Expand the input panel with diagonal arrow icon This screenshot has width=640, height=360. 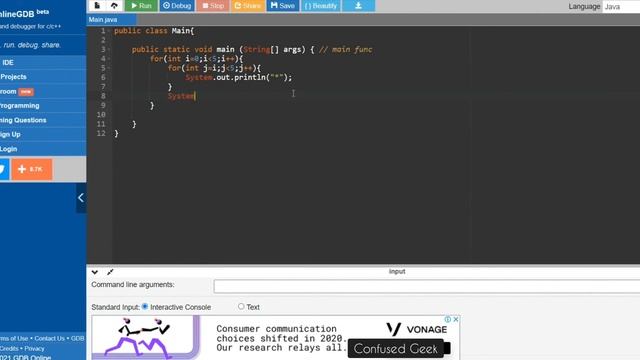tap(110, 272)
